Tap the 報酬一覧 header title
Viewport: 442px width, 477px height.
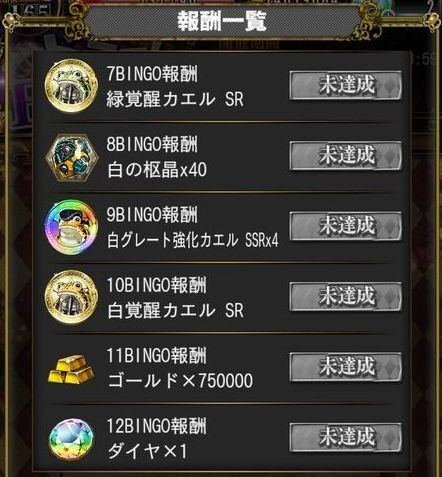[221, 22]
